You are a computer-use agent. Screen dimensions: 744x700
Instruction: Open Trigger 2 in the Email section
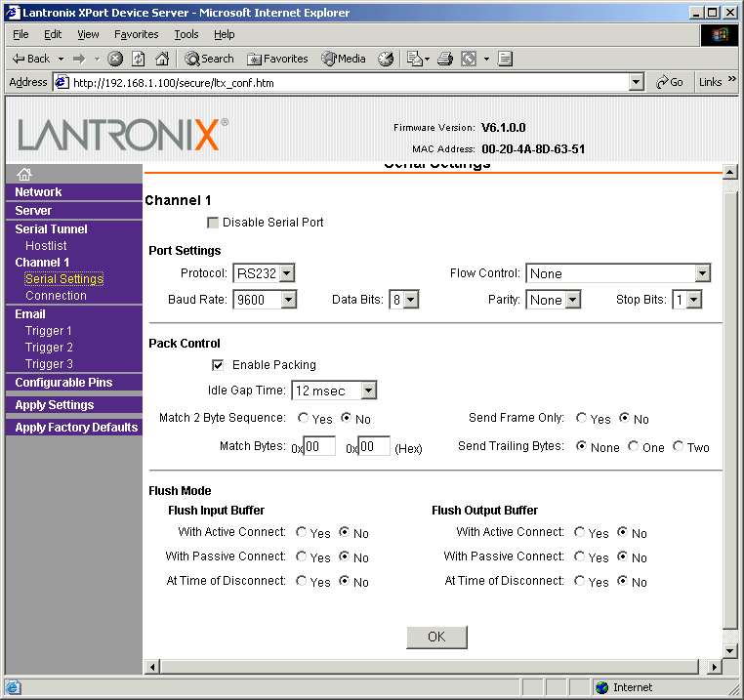(x=49, y=348)
